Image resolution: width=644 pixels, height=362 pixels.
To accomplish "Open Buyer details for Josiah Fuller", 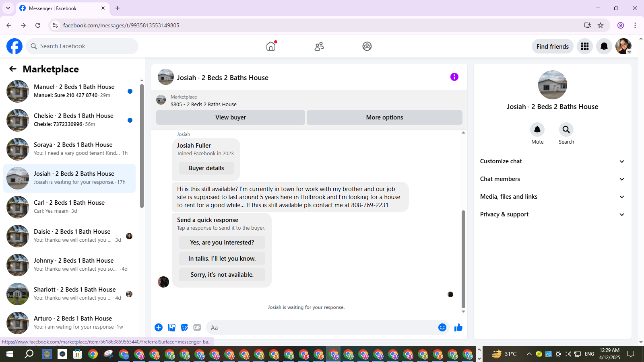I will (x=206, y=168).
